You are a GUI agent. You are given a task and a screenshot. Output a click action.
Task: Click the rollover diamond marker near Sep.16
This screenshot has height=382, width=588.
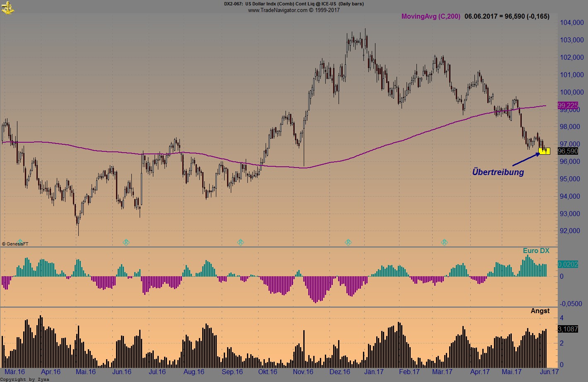(x=240, y=242)
